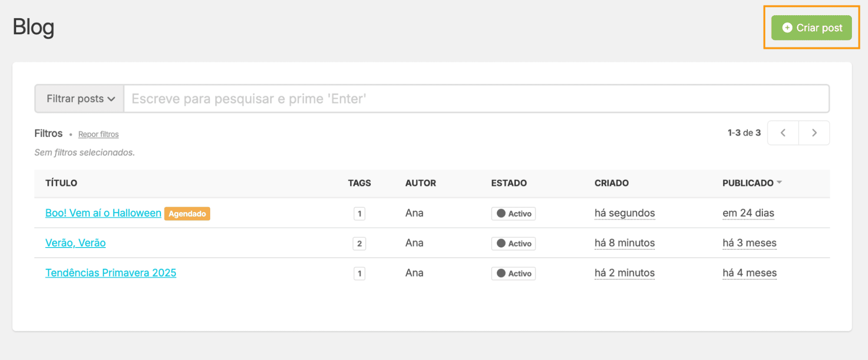868x360 pixels.
Task: Click the Repor filtros link
Action: click(98, 134)
